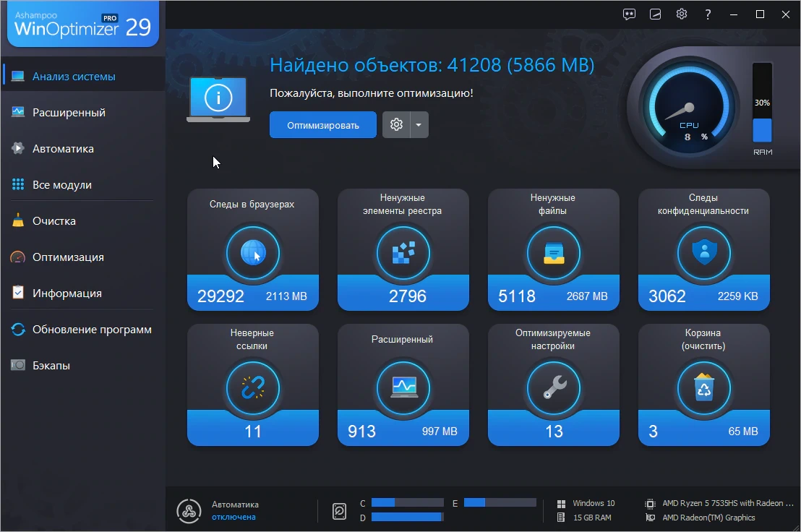Click the Все модули grid icon

18,184
